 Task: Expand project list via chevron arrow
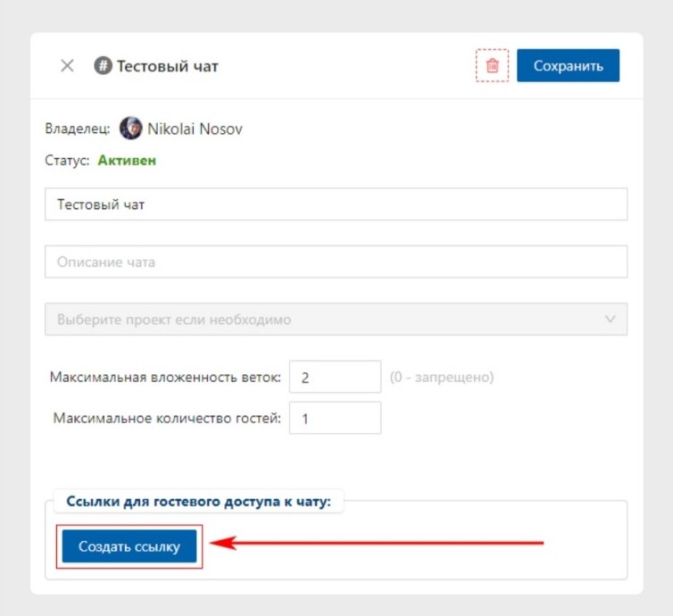610,319
